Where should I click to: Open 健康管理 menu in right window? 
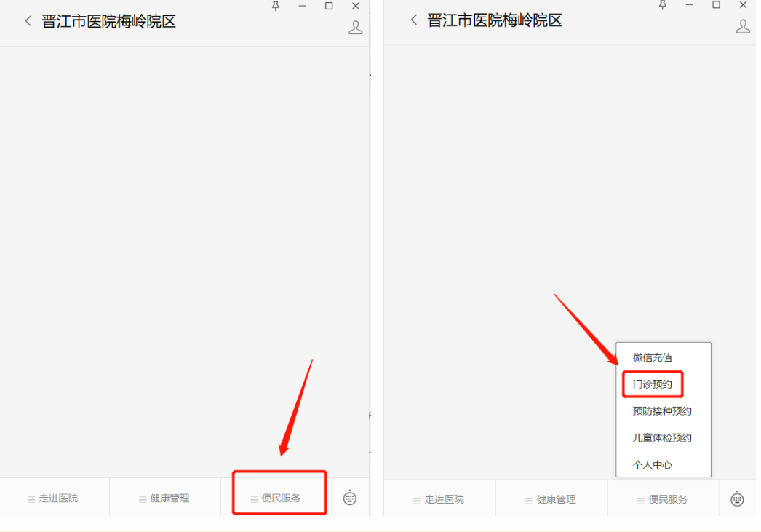(x=551, y=499)
